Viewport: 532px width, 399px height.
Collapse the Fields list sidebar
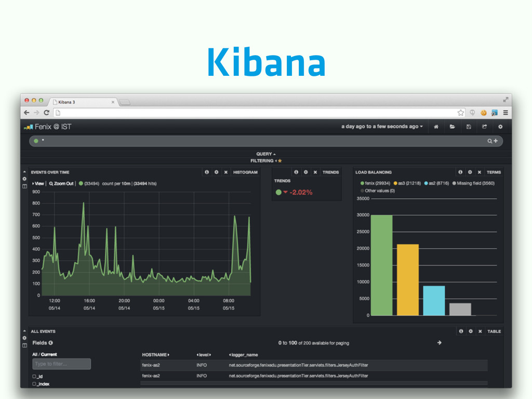click(x=50, y=343)
